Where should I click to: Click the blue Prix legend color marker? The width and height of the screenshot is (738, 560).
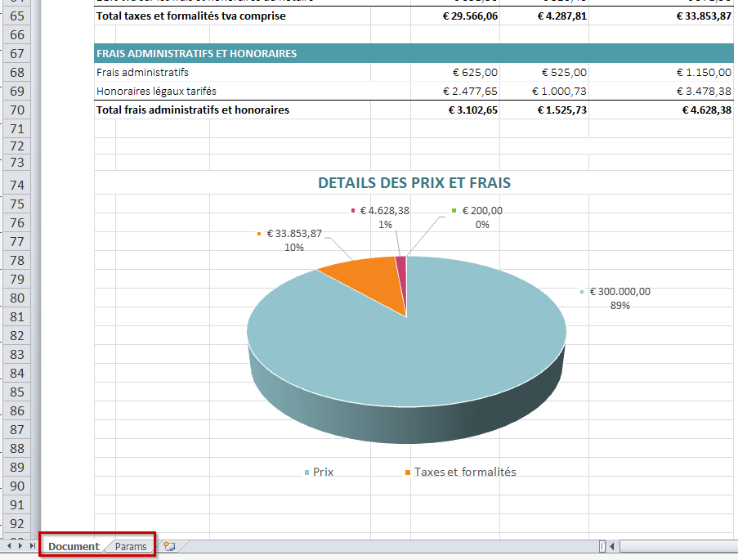click(306, 473)
